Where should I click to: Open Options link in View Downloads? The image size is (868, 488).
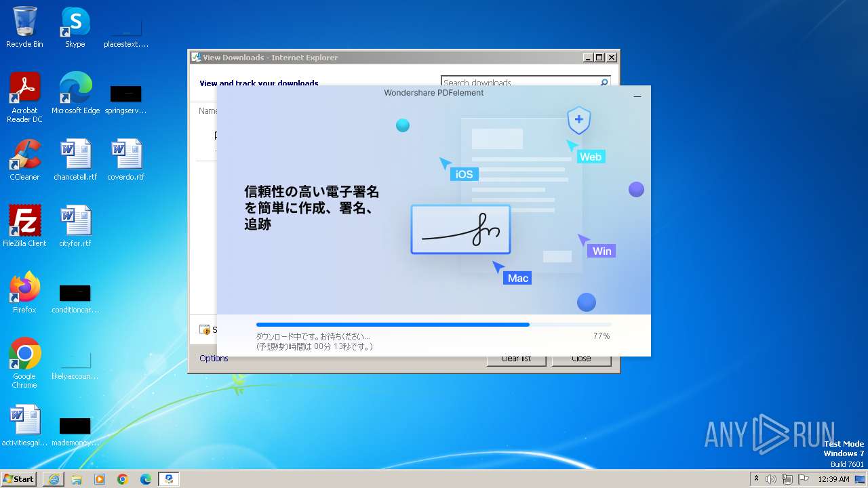click(214, 359)
